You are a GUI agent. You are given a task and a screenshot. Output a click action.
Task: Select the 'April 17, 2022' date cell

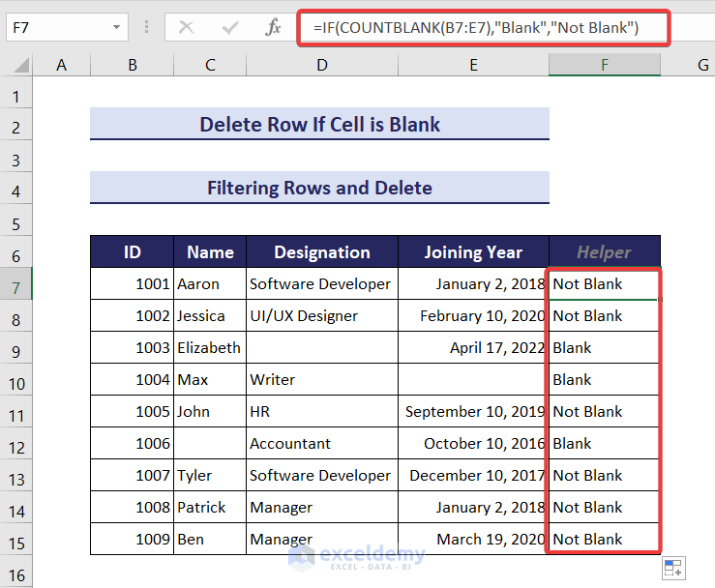click(473, 347)
